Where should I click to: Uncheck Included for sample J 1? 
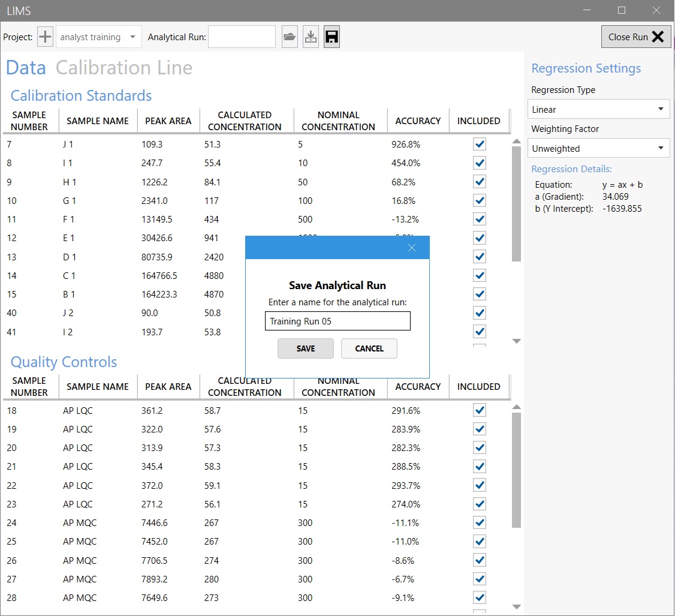point(479,144)
